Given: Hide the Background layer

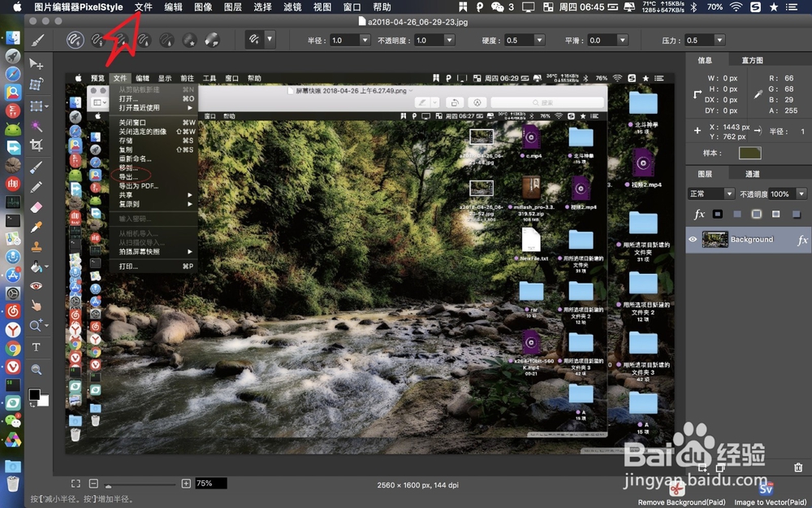Looking at the screenshot, I should point(693,240).
